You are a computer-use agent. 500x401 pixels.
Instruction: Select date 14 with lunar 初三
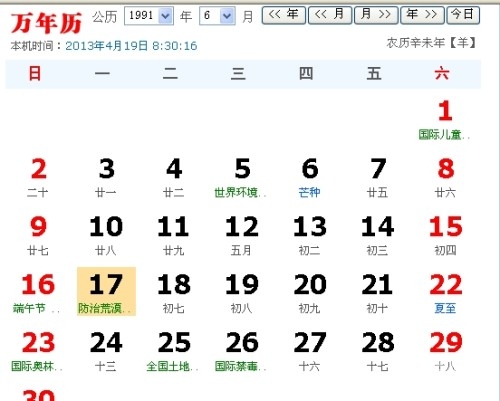pyautogui.click(x=378, y=236)
